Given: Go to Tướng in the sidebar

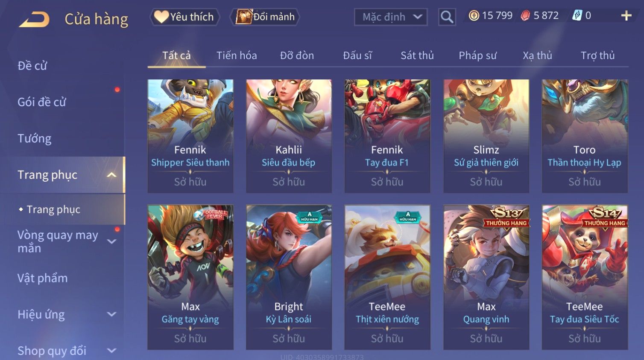Looking at the screenshot, I should pos(35,139).
